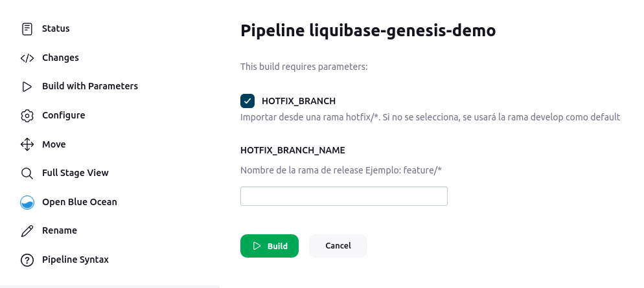The height and width of the screenshot is (288, 644).
Task: Choose the Pipeline Syntax text link
Action: [76, 260]
